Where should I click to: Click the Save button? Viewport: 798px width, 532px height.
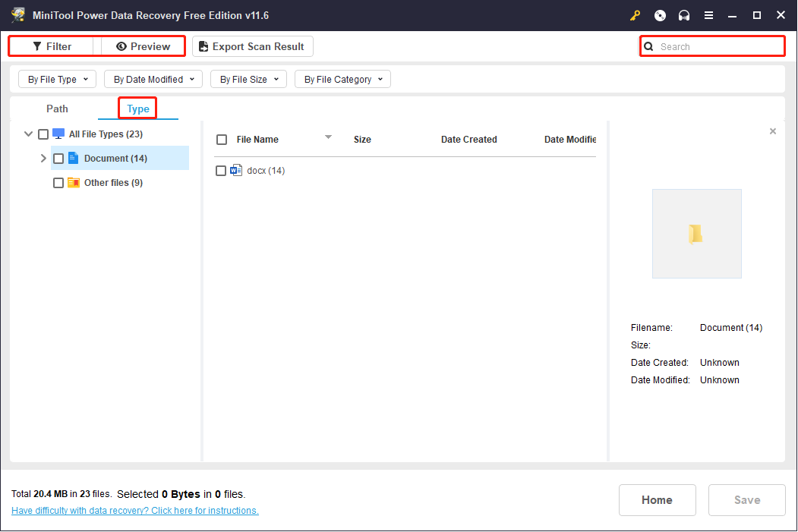click(746, 500)
